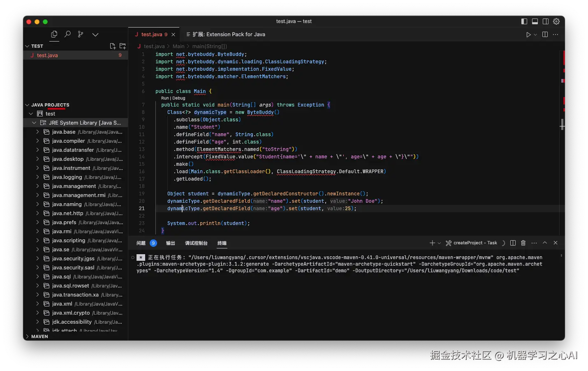Click Main in the breadcrumb

click(178, 46)
